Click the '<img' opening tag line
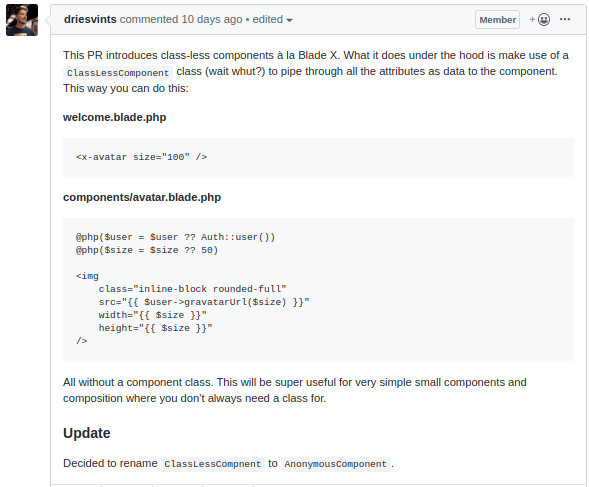 [x=87, y=276]
